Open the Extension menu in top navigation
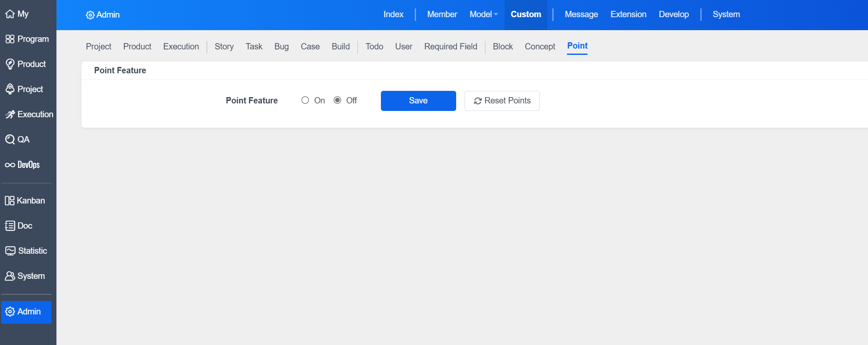Screen dimensions: 868x345 point(628,15)
